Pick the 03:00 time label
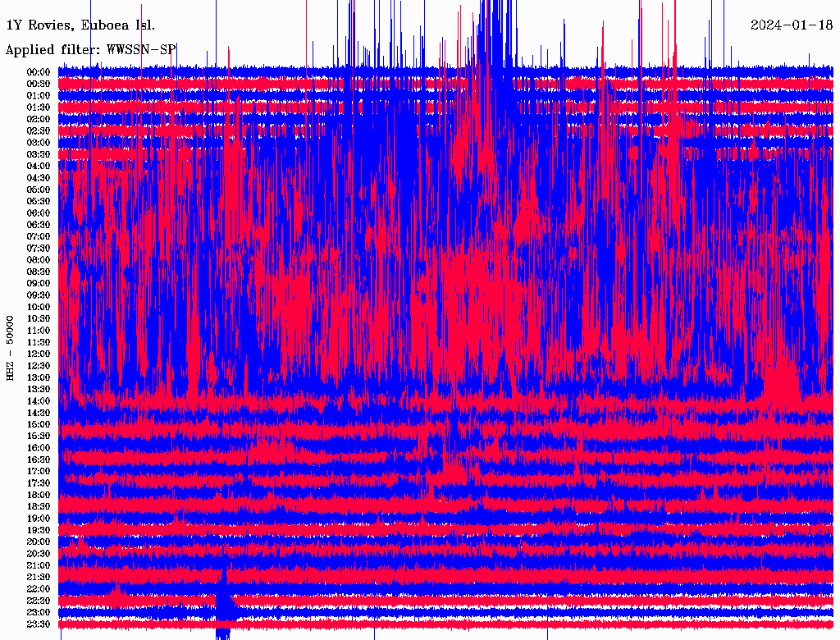This screenshot has width=840, height=640. point(39,143)
